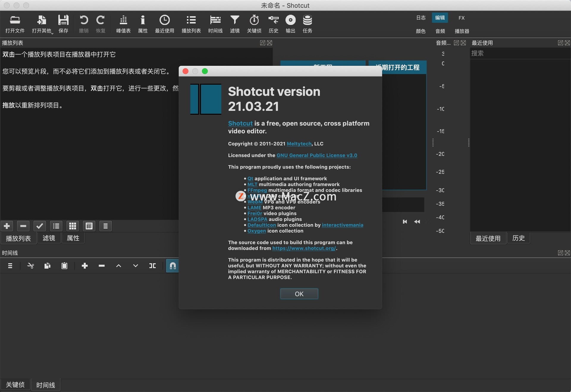Click the Undo arrow icon
The width and height of the screenshot is (571, 392).
coord(84,24)
